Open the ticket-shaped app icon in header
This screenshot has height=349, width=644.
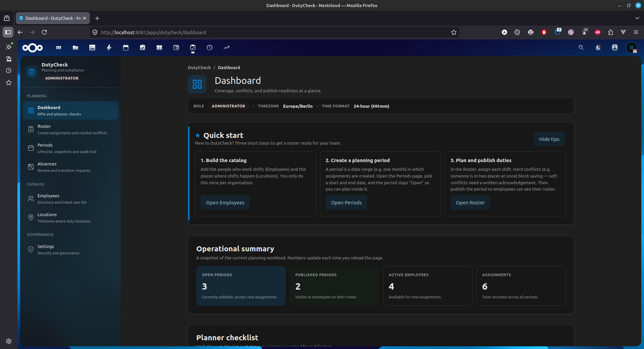coord(159,48)
